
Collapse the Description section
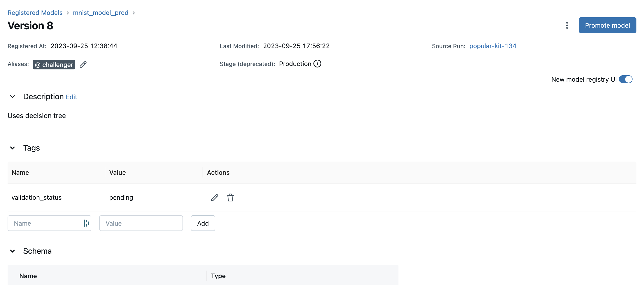(12, 96)
